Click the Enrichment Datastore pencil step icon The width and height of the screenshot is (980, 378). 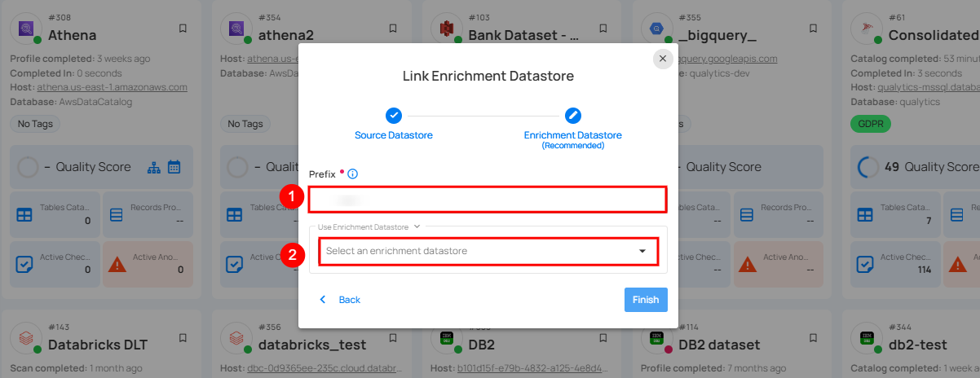pyautogui.click(x=573, y=116)
